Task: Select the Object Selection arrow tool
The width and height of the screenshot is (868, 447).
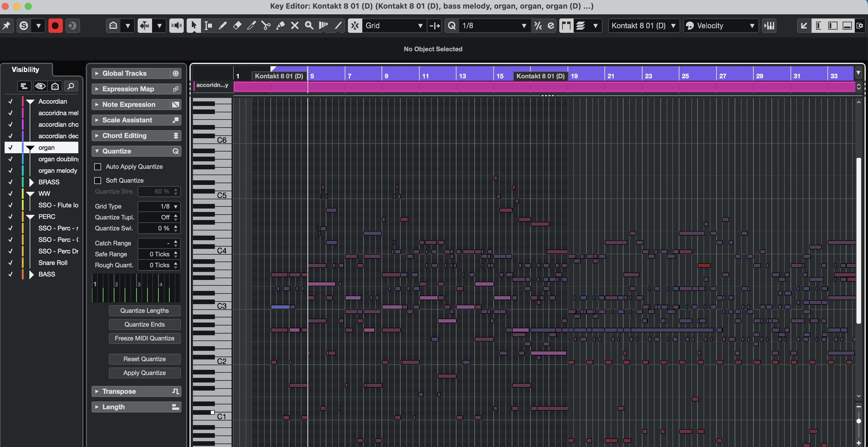Action: pos(194,26)
